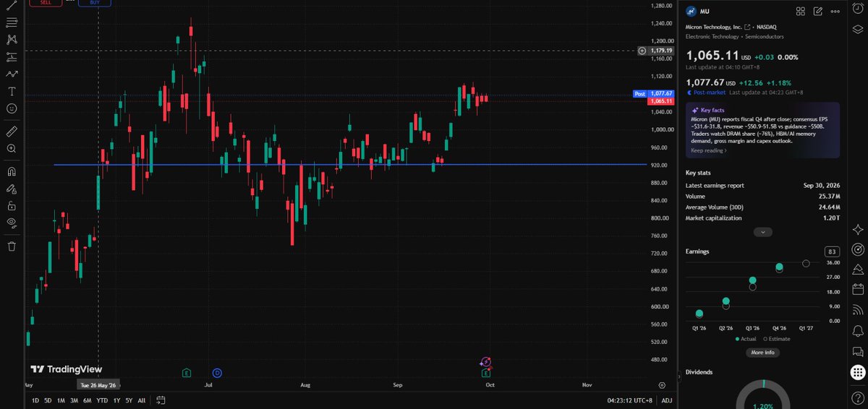Image resolution: width=868 pixels, height=409 pixels.
Task: Click the D dividend marker near July
Action: 217,373
